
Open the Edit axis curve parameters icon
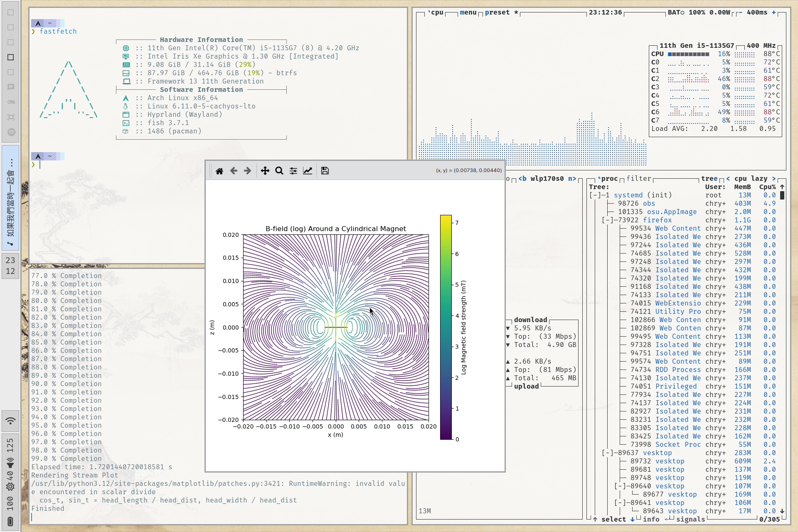308,171
